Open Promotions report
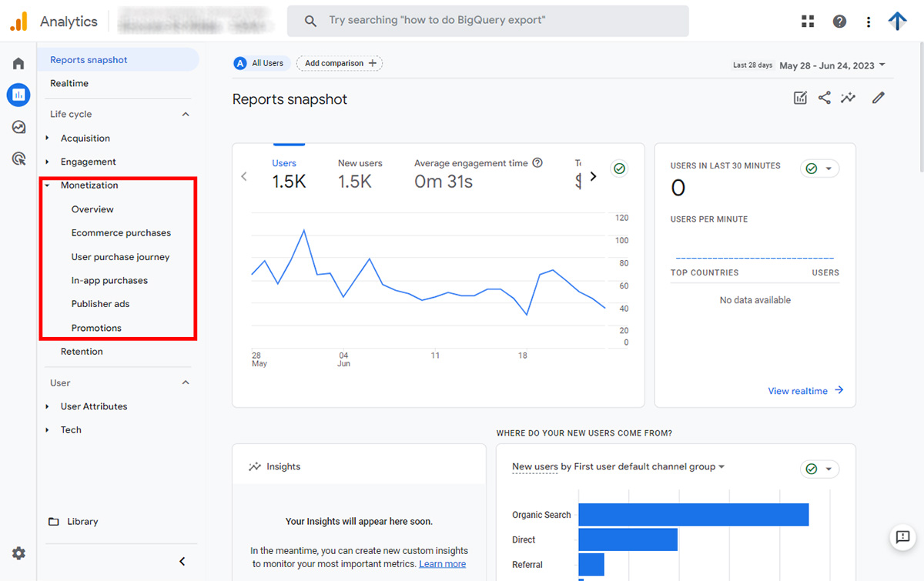The image size is (924, 581). coord(96,328)
